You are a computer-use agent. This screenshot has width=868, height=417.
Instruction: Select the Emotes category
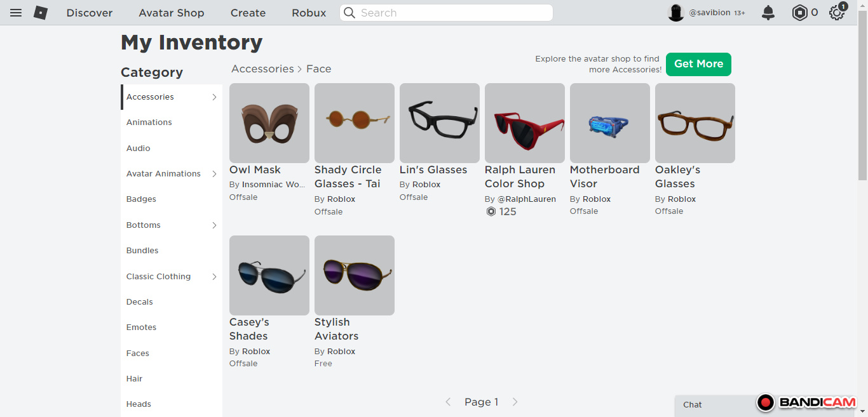(141, 328)
